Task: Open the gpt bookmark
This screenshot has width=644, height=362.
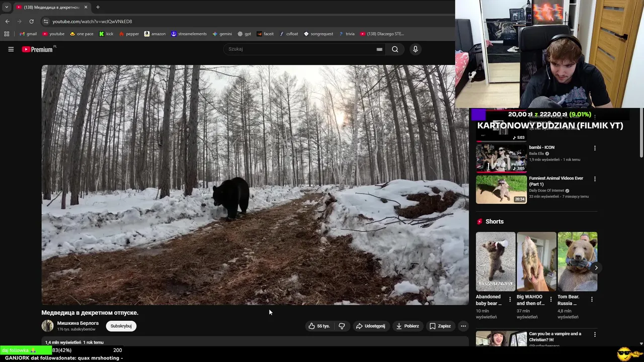Action: 245,34
